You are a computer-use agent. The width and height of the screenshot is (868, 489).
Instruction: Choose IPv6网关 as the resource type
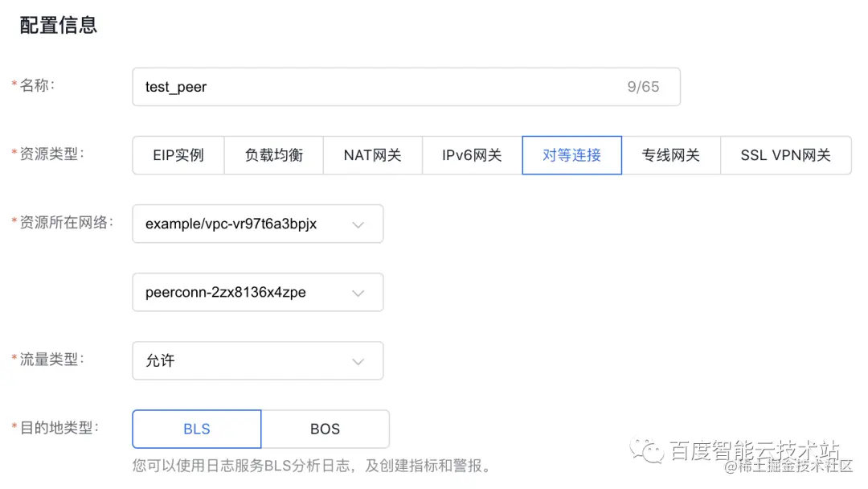tap(472, 155)
